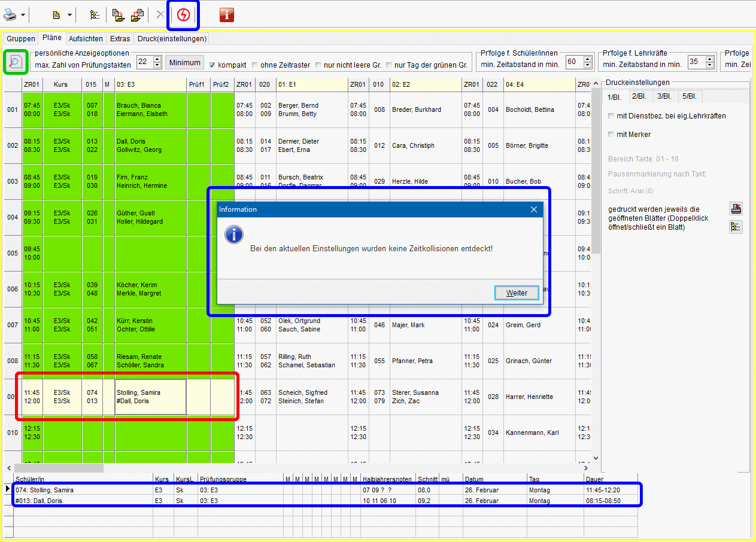756x542 pixels.
Task: Click the printer icon in the toolbar
Action: pyautogui.click(x=11, y=14)
